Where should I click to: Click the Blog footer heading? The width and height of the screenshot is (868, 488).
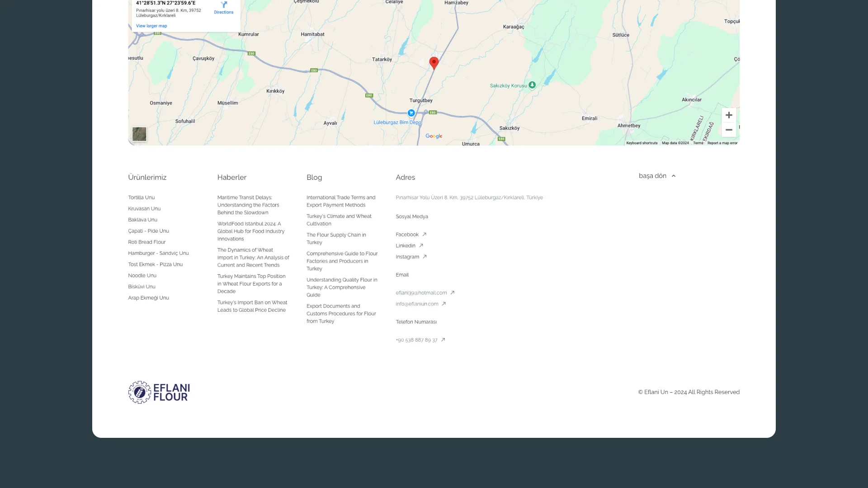click(x=314, y=178)
